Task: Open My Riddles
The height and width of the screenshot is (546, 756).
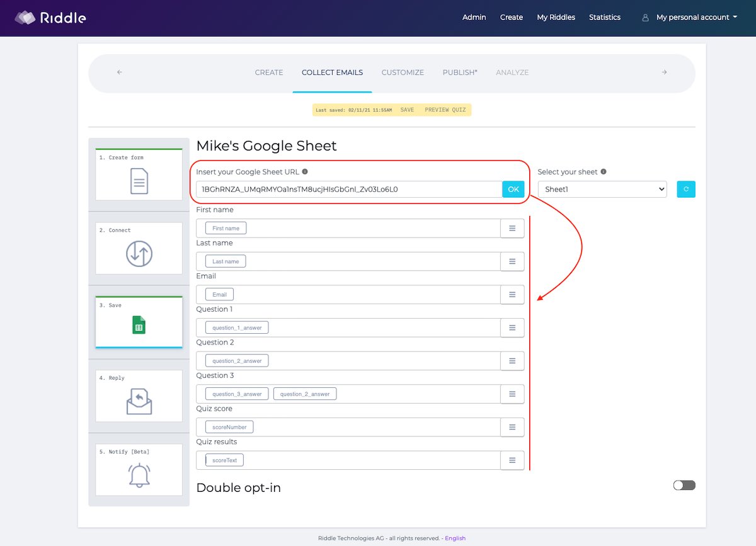Action: pyautogui.click(x=556, y=18)
